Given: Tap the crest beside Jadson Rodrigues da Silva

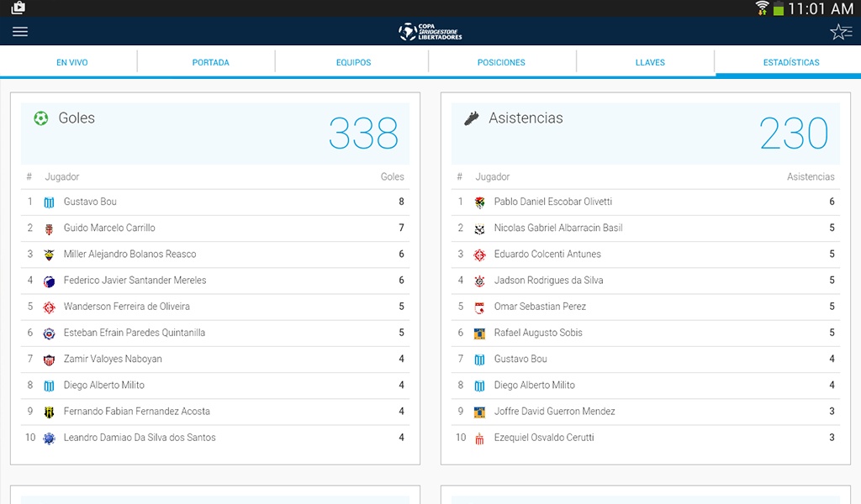Looking at the screenshot, I should coord(479,281).
